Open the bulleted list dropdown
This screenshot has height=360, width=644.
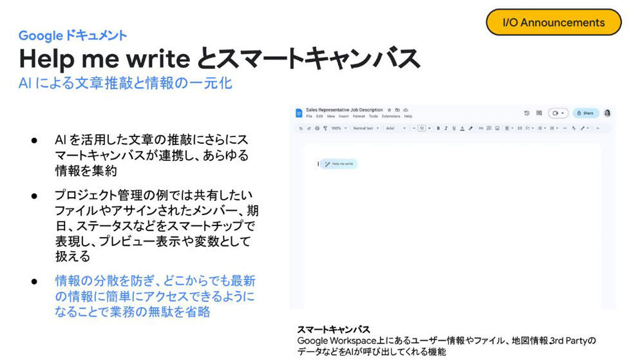pos(542,128)
